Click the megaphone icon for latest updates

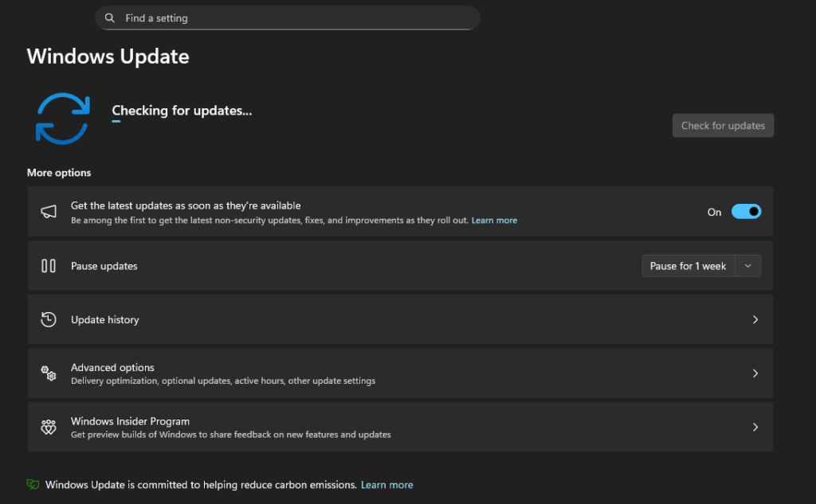click(x=49, y=212)
